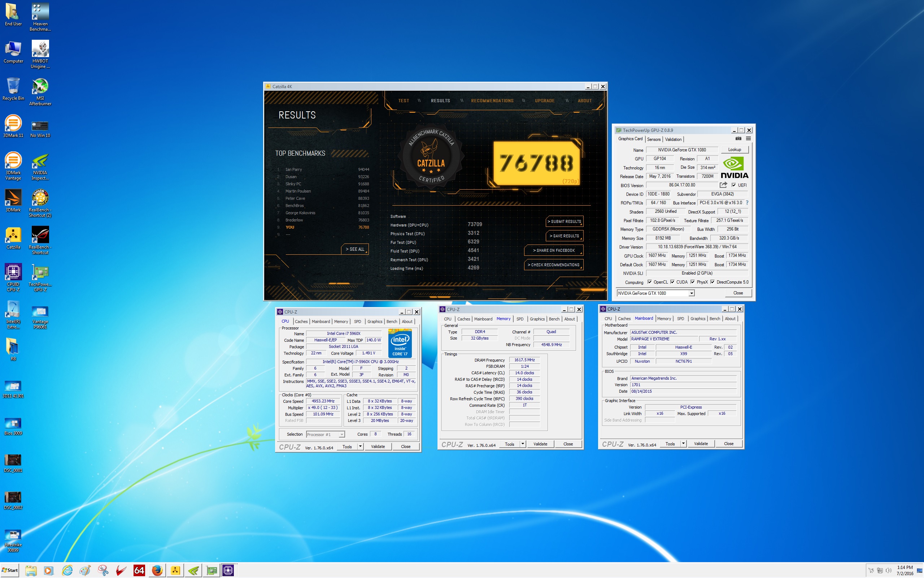Viewport: 924px width, 578px height.
Task: Toggle the OpenCL checkbox in GPU-Z
Action: (649, 282)
